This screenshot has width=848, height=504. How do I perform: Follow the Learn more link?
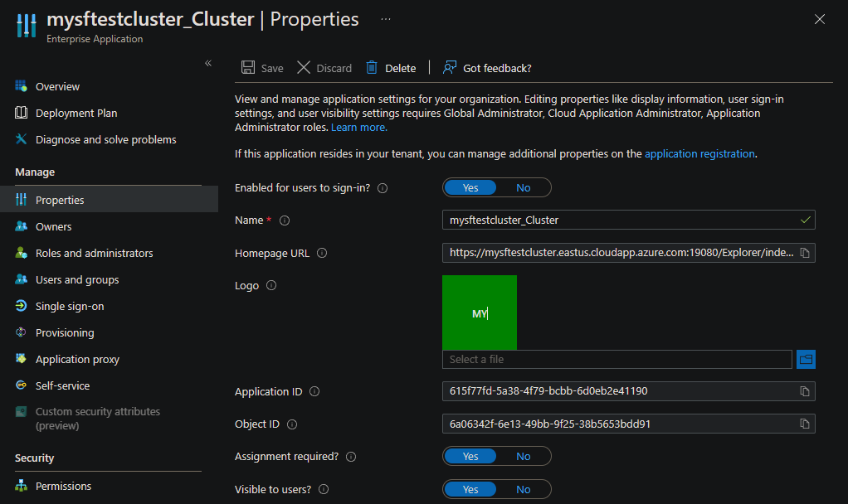coord(359,127)
